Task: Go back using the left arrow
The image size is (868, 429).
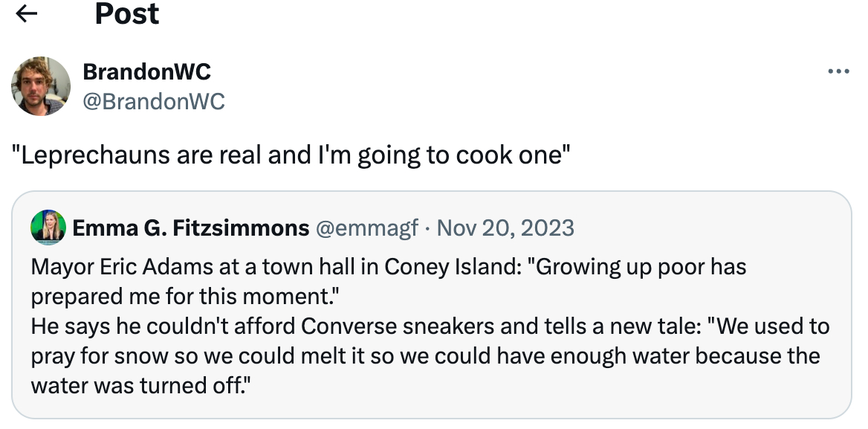Action: click(27, 13)
